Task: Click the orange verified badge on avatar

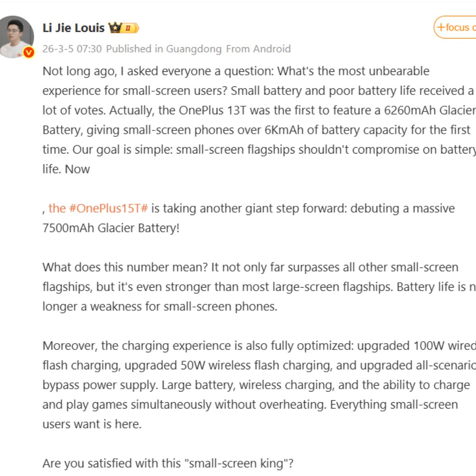Action: 29,52
